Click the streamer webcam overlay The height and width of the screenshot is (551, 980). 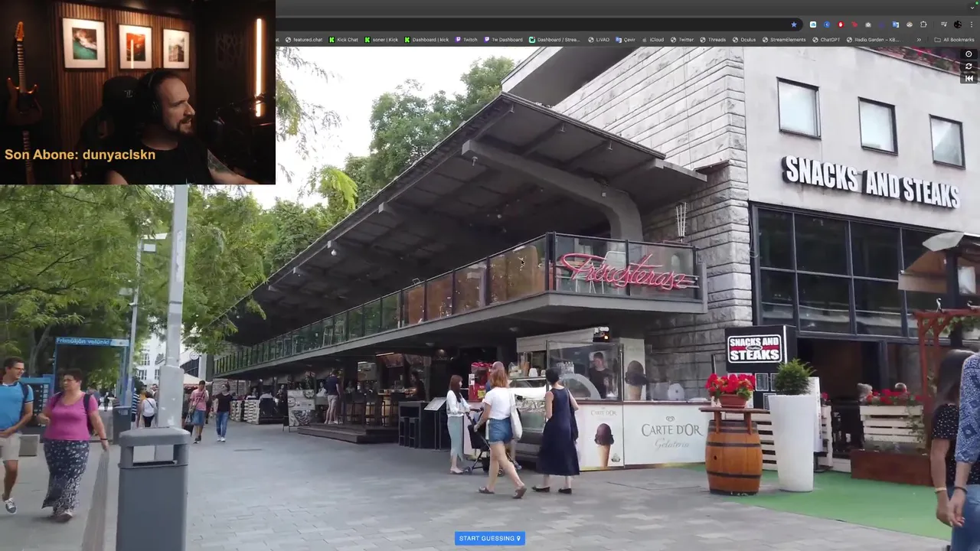pos(138,92)
